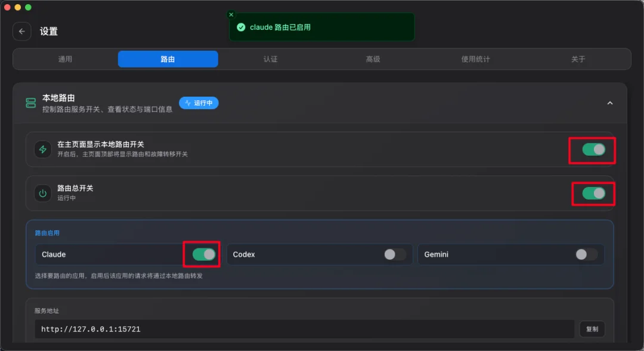The width and height of the screenshot is (644, 351).
Task: Collapse the 本地路由 section
Action: pyautogui.click(x=610, y=103)
